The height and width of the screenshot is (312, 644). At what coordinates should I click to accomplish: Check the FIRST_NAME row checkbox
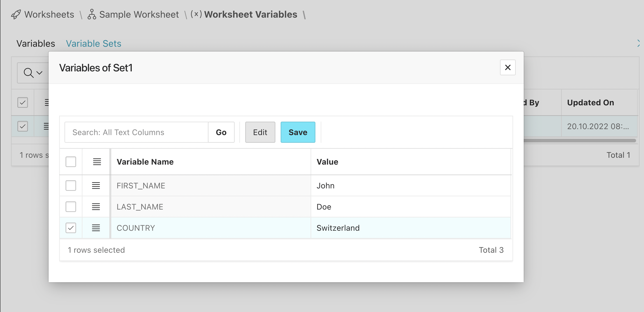click(x=71, y=186)
